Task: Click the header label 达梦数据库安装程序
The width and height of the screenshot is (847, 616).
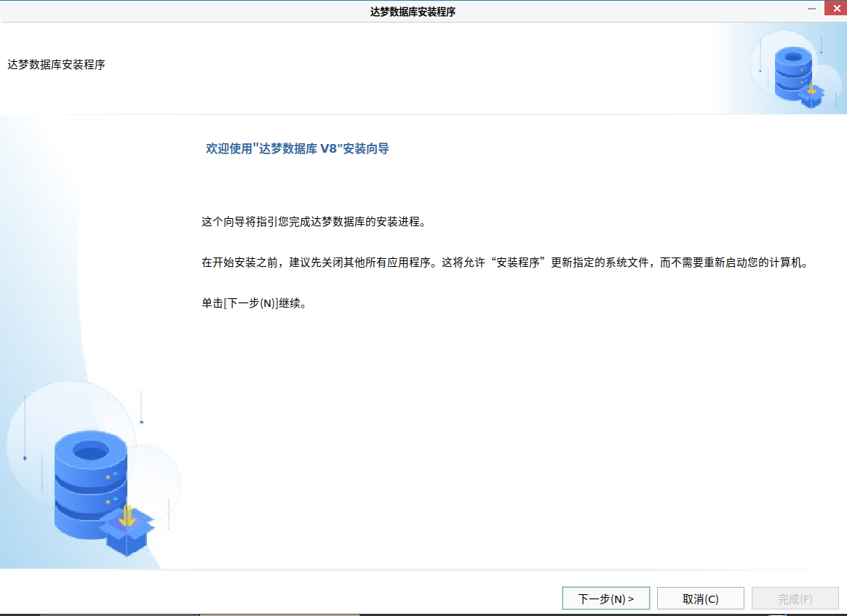Action: (56, 64)
